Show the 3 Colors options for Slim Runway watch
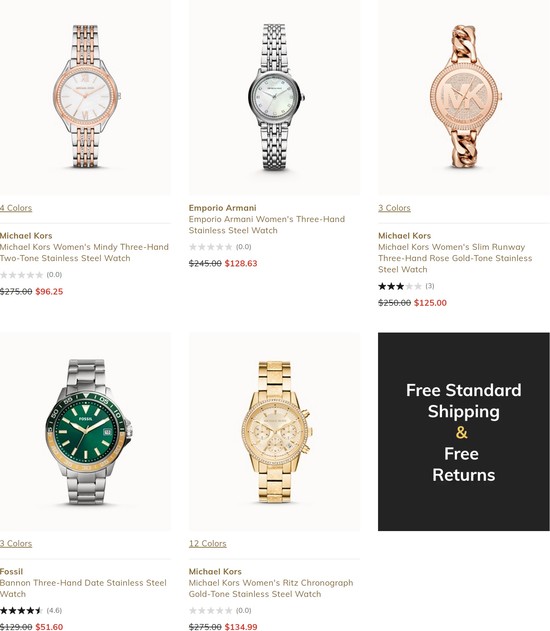550x631 pixels. tap(394, 208)
